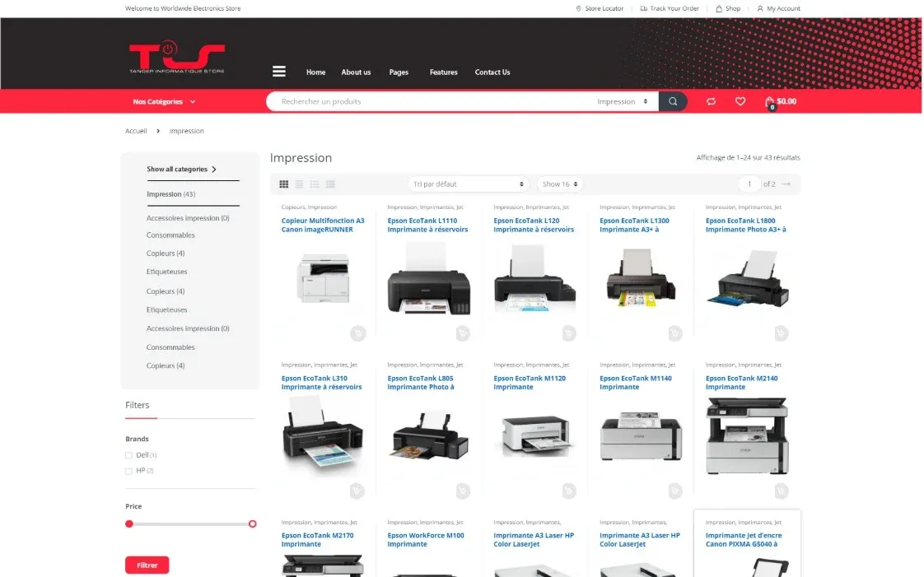Open Epson EcoTank L1110 product title
This screenshot has height=577, width=924.
(x=427, y=225)
